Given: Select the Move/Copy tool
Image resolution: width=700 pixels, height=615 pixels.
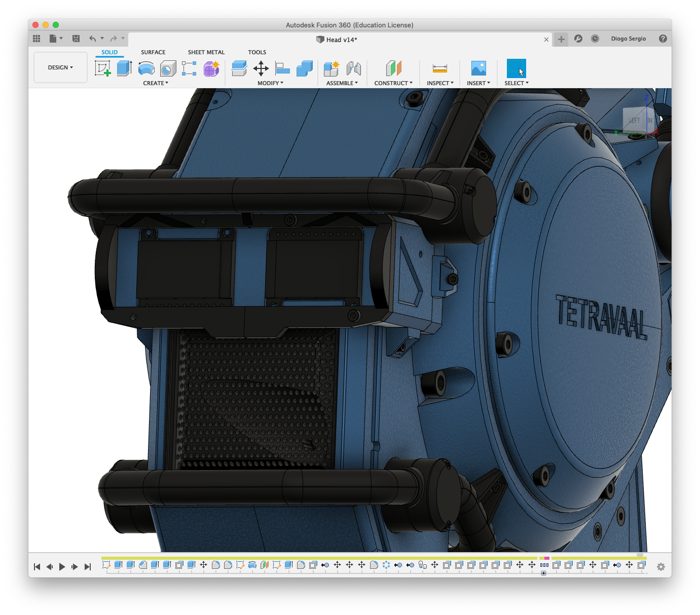Looking at the screenshot, I should coord(261,68).
